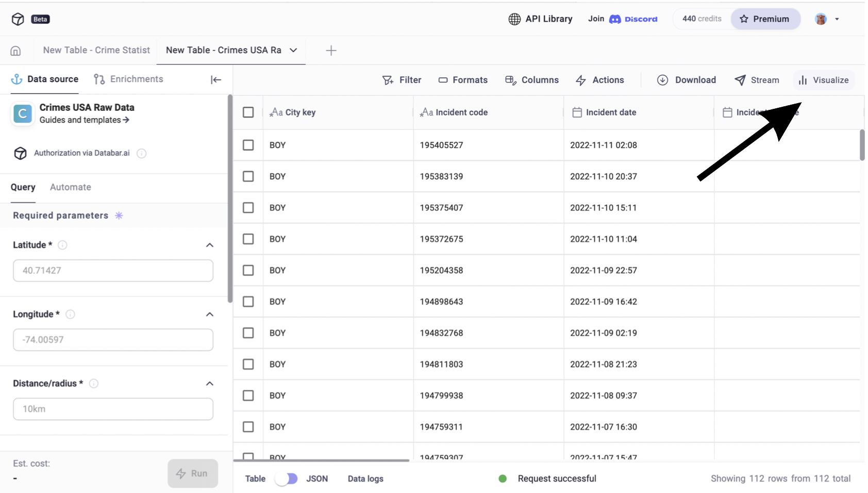Click the globe icon beside API Library
Screen dimensions: 868x493
click(514, 19)
